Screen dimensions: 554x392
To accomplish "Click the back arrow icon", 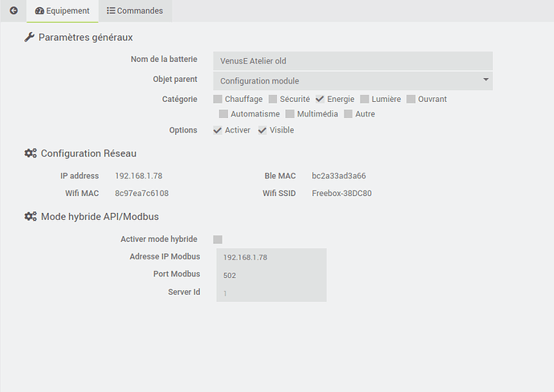I will (14, 10).
